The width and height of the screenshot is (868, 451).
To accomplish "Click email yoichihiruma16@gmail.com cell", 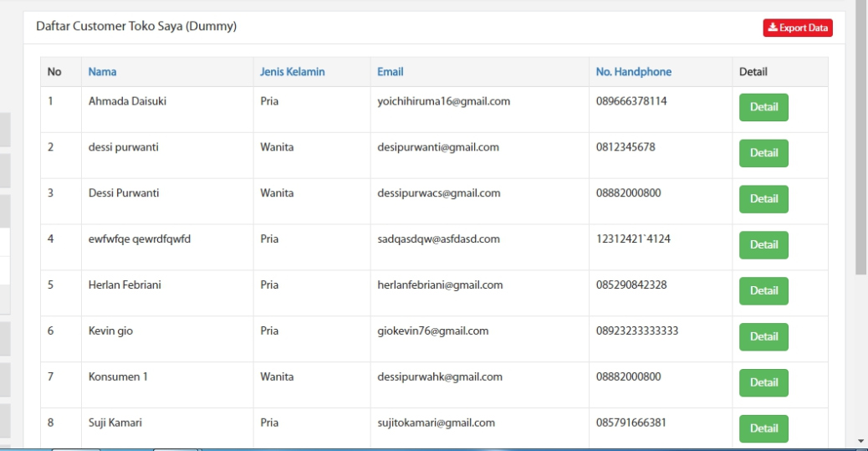I will (x=443, y=101).
